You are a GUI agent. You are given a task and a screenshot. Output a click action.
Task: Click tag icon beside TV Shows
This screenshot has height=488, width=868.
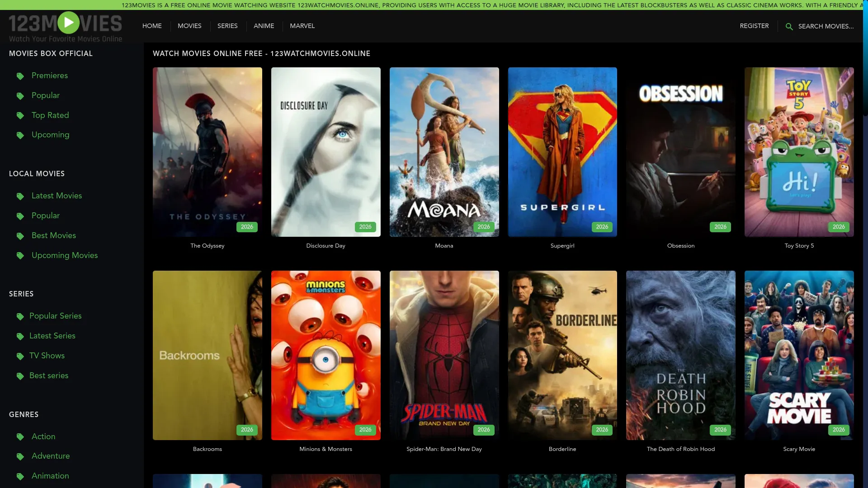tap(20, 356)
